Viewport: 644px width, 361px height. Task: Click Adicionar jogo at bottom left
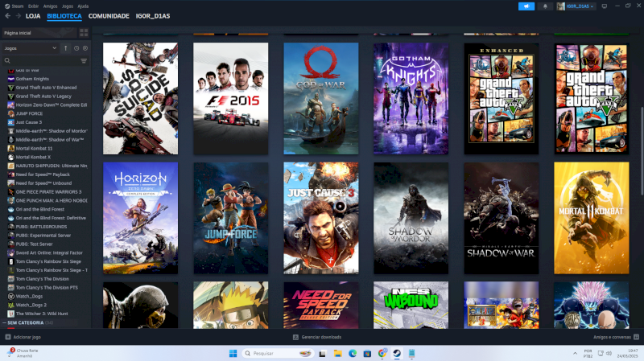[23, 337]
